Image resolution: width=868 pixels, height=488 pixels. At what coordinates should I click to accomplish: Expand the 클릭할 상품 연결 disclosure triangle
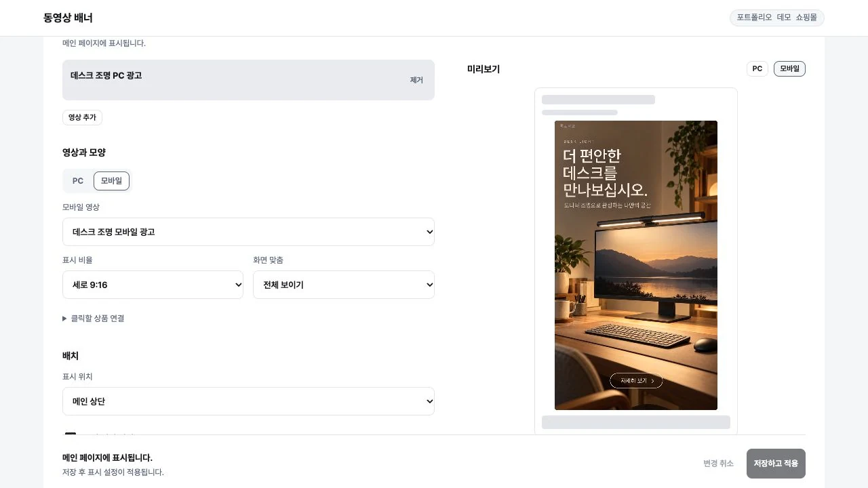click(x=93, y=319)
